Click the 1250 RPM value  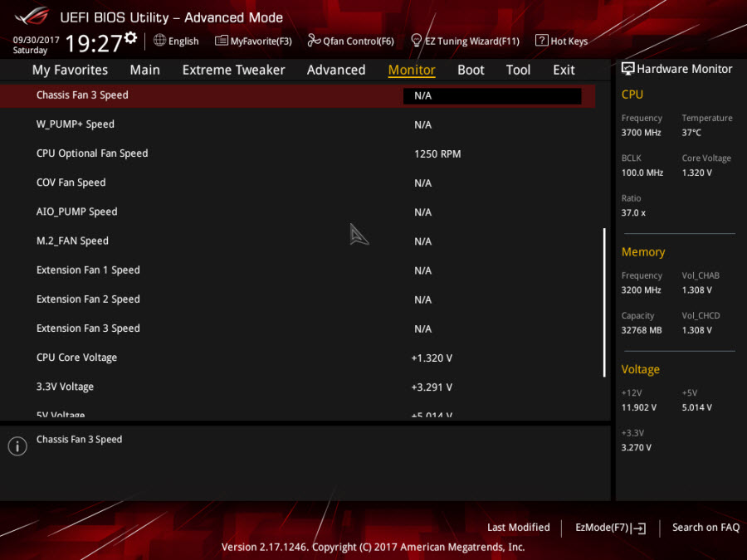tap(437, 154)
